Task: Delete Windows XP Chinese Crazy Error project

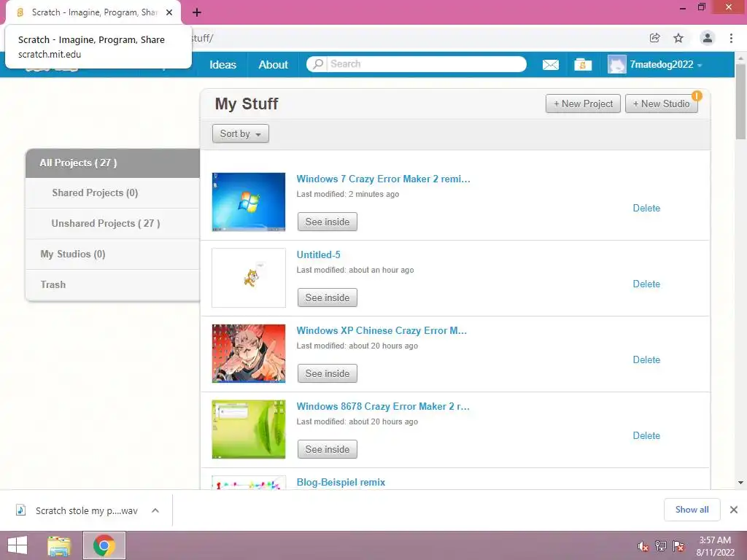Action: (646, 359)
